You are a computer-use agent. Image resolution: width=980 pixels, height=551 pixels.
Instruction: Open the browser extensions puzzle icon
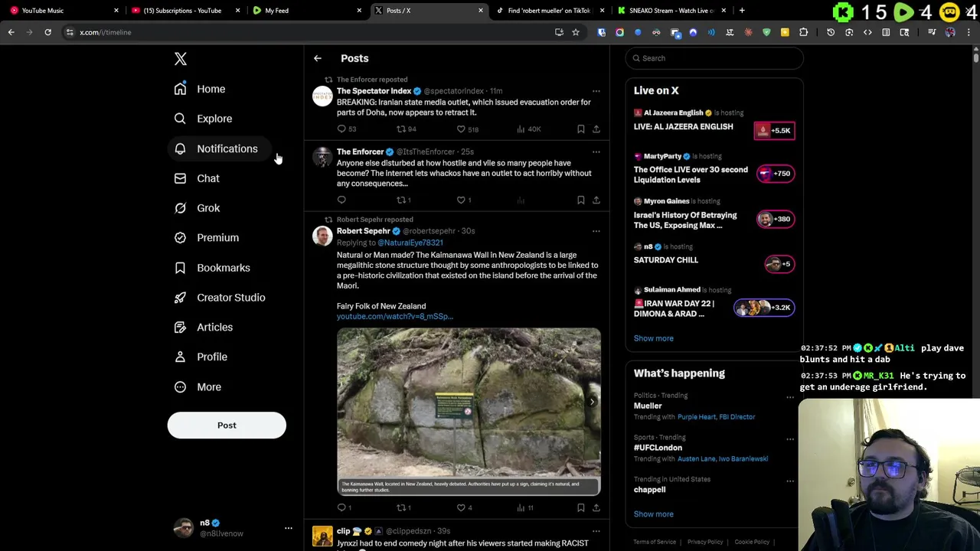tap(803, 32)
